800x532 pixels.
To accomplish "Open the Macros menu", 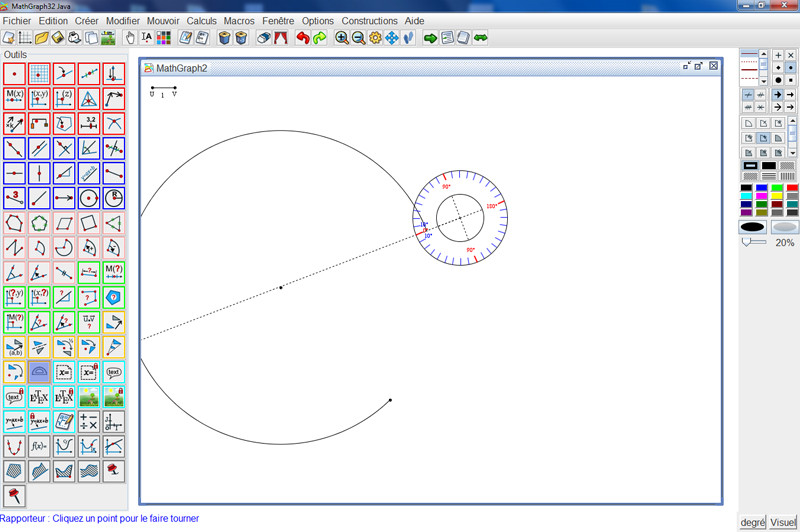I will (239, 21).
